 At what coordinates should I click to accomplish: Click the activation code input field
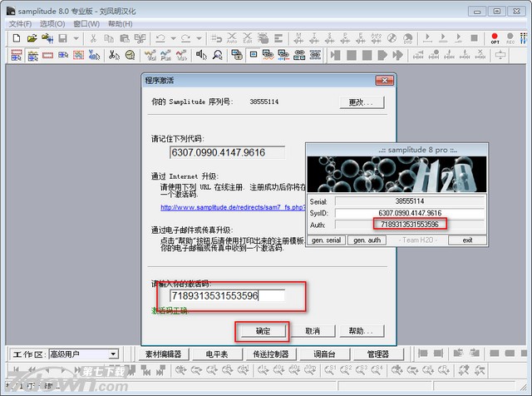(227, 295)
